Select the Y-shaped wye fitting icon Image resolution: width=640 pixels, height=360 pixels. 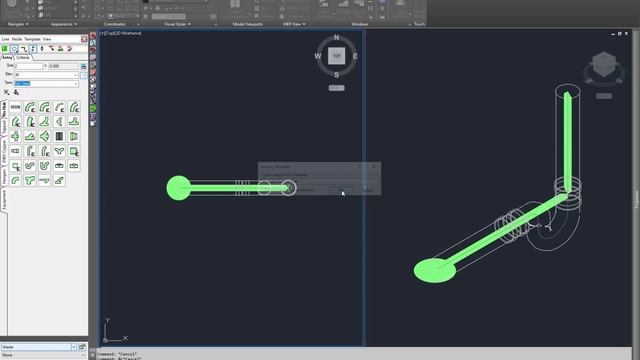pyautogui.click(x=59, y=151)
